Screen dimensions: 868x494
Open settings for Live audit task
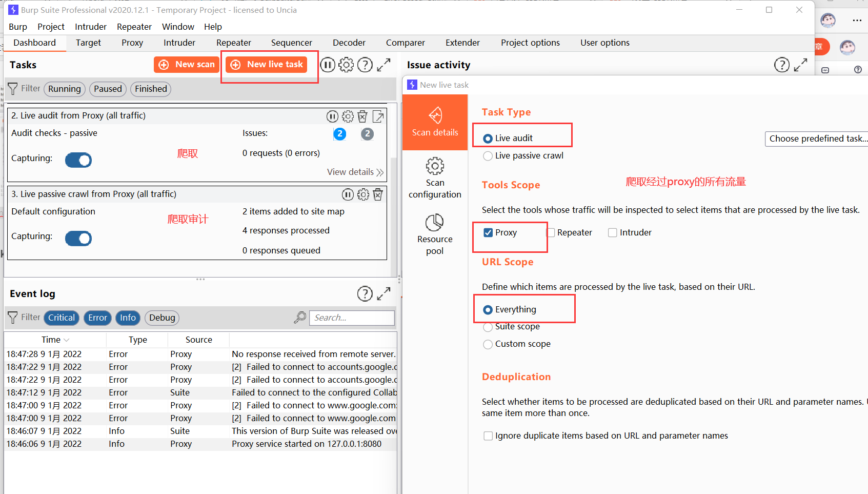[348, 116]
